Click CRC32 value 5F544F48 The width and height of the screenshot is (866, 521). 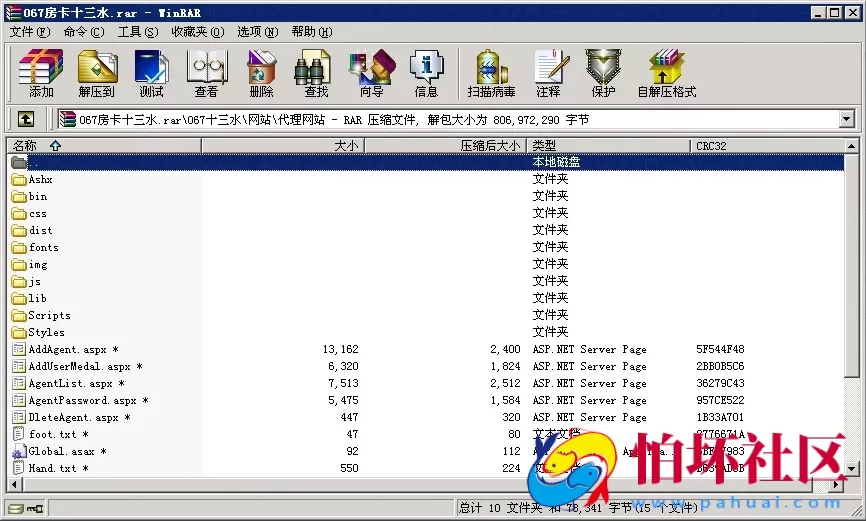[720, 349]
